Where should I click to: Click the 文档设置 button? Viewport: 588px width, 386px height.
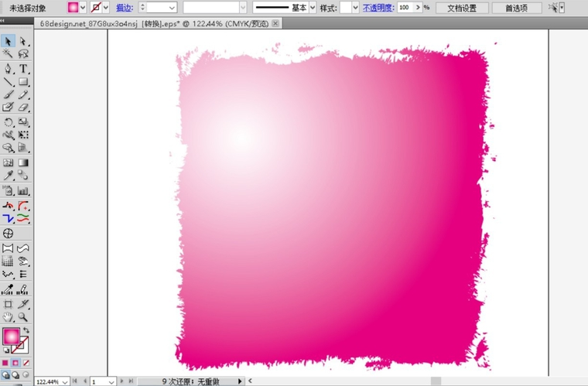click(x=462, y=8)
